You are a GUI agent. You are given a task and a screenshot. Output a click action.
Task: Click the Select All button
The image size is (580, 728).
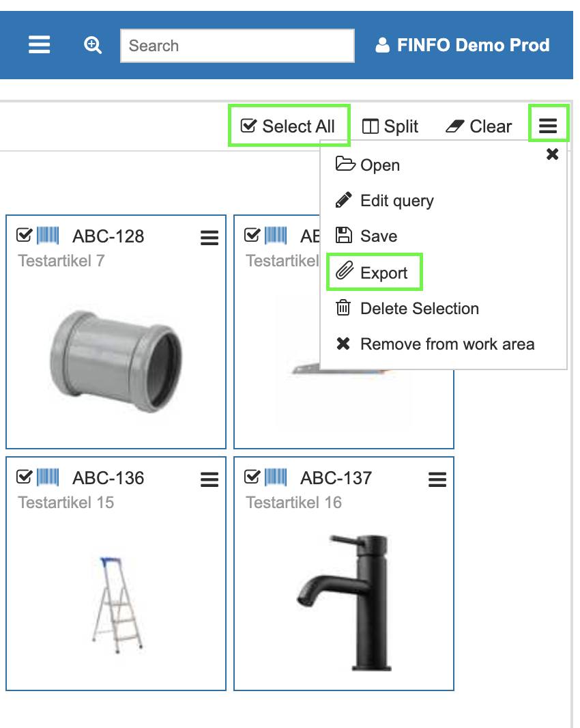(x=289, y=126)
